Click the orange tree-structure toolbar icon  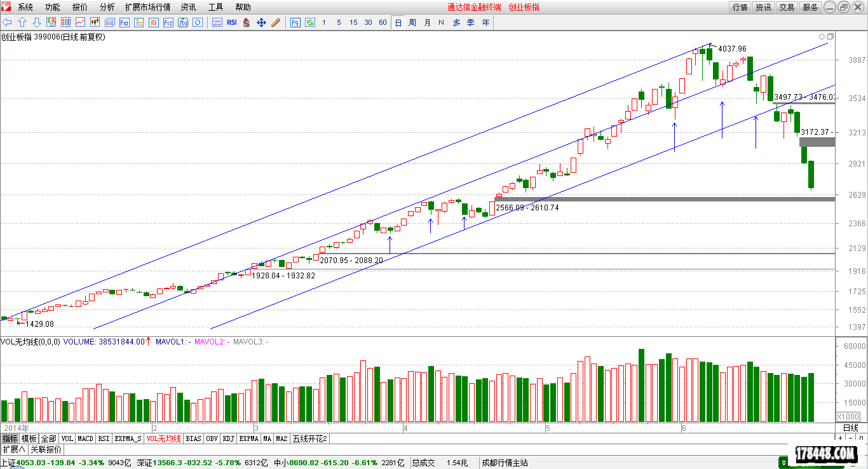pyautogui.click(x=139, y=22)
